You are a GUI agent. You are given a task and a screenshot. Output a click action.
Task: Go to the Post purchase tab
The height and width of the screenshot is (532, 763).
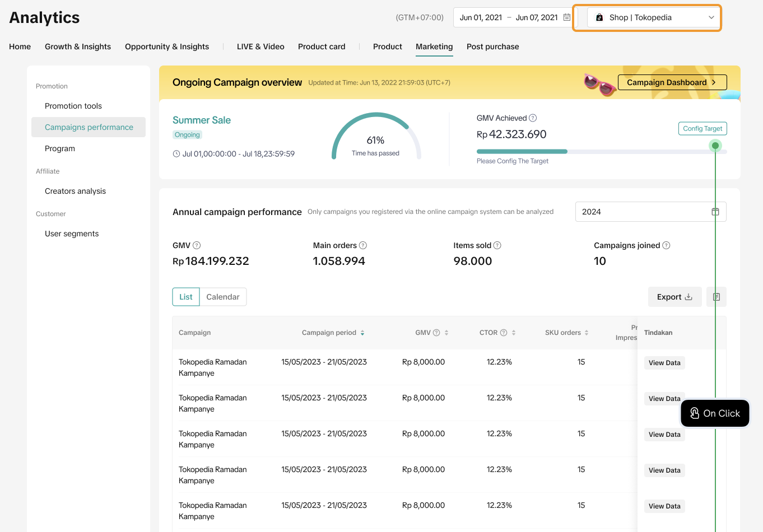(492, 46)
